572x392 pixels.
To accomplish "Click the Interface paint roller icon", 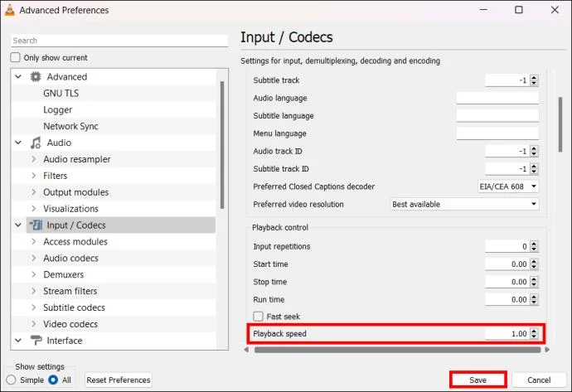I will tap(36, 341).
